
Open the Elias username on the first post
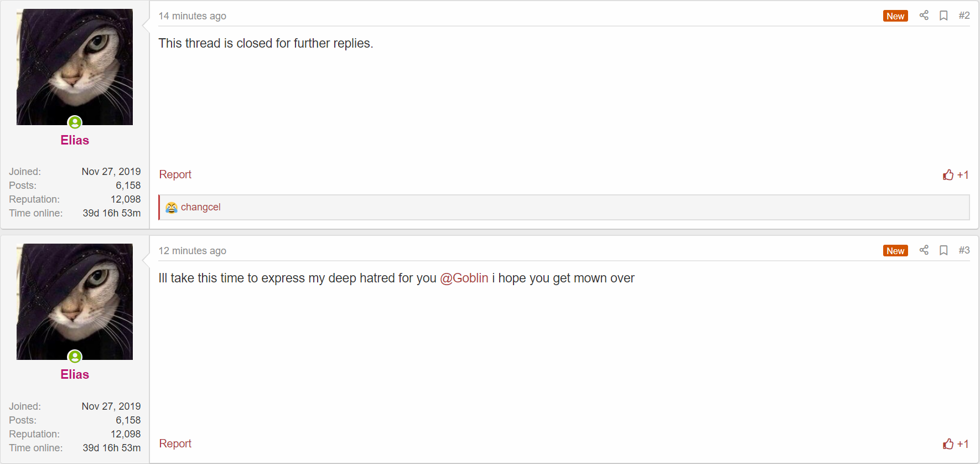click(75, 140)
